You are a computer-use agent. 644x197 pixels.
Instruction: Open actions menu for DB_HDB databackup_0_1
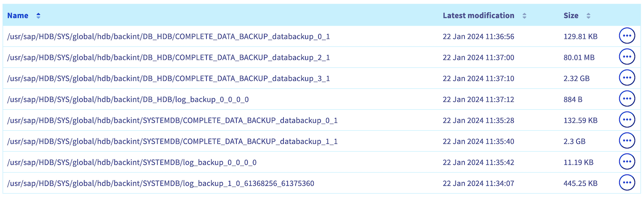pyautogui.click(x=627, y=36)
